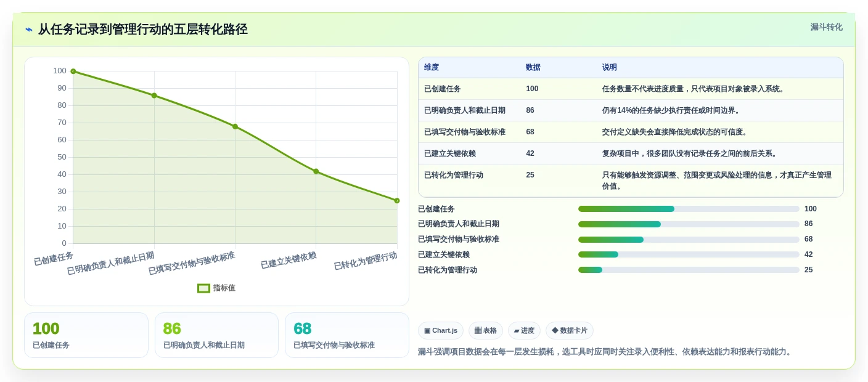Click the chart axis label 已创建任务
This screenshot has width=868, height=382.
tap(54, 259)
